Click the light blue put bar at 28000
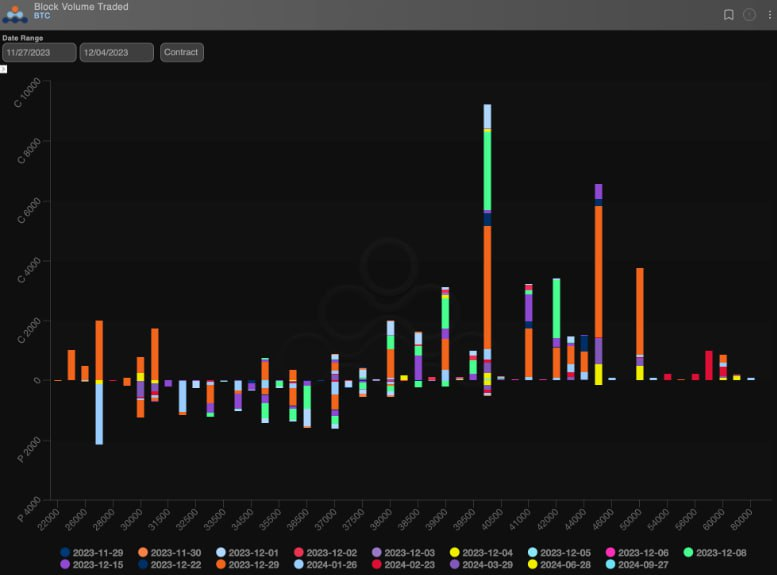777x575 pixels. click(99, 413)
